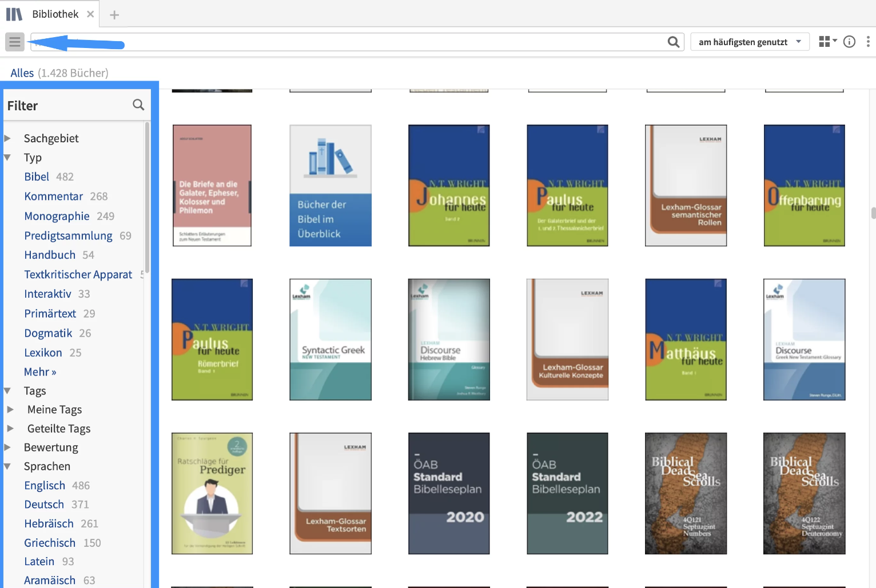Open the three-dot panel menu
876x588 pixels.
(868, 41)
